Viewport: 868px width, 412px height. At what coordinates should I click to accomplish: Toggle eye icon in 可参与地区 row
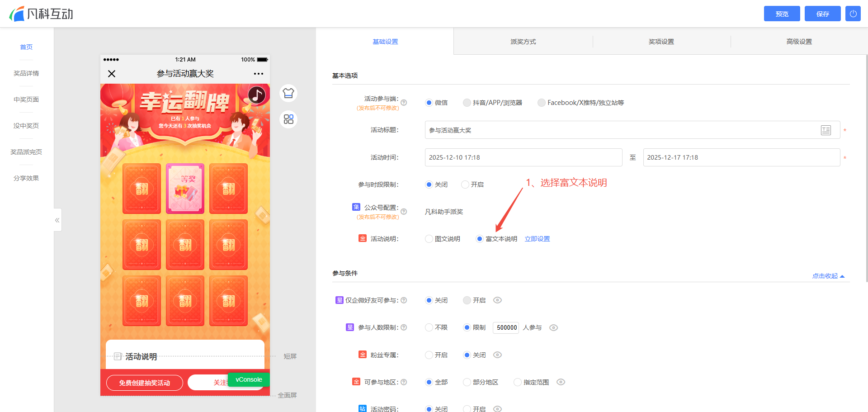561,382
